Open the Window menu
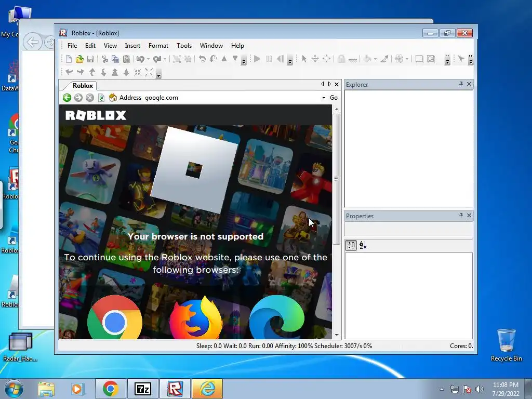Screen dimensions: 532x399 [211, 46]
